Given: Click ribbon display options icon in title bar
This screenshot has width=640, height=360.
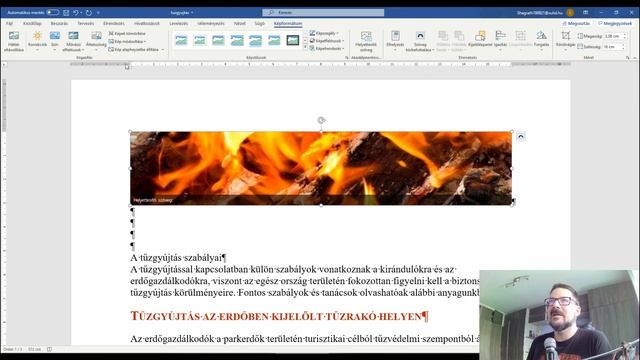Looking at the screenshot, I should 585,13.
